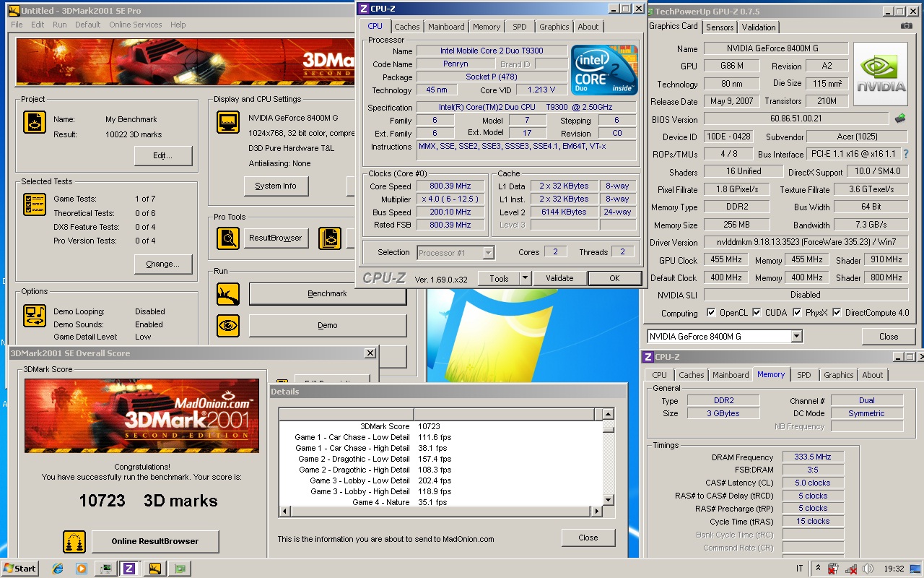
Task: Switch to the CPU-Z taskbar button
Action: coord(129,569)
